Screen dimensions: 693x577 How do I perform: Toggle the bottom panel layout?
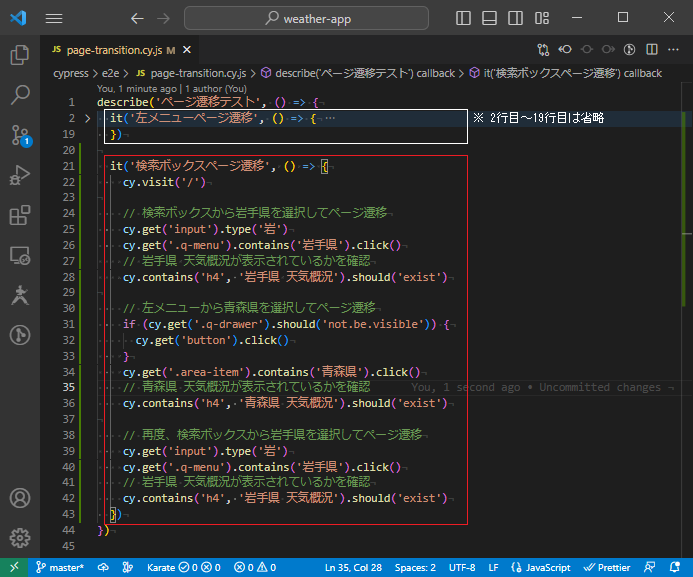coord(489,18)
